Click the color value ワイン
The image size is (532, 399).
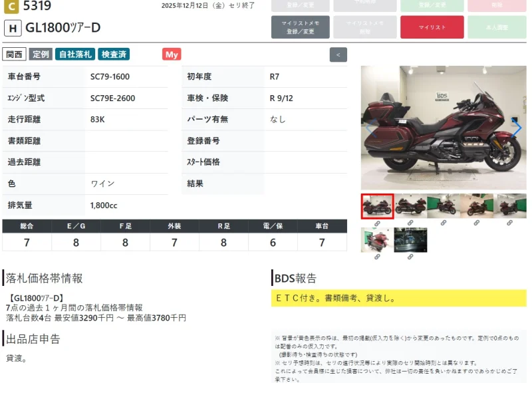102,184
